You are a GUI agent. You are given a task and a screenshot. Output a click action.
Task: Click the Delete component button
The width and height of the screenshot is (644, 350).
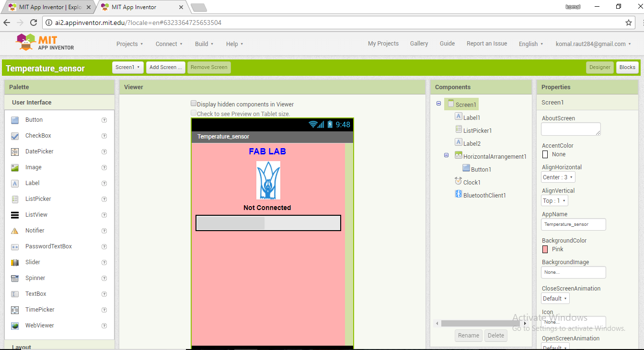[496, 336]
